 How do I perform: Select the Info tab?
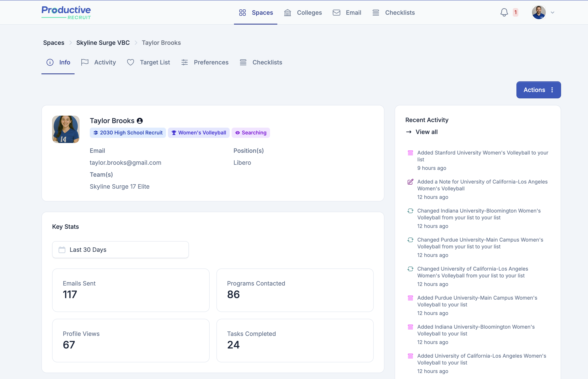point(58,62)
